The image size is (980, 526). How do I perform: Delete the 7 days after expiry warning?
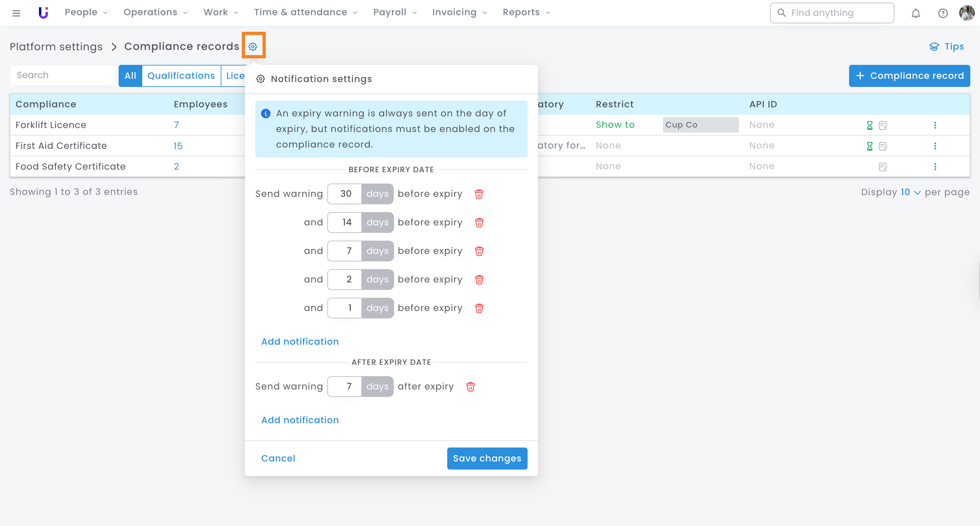tap(470, 387)
